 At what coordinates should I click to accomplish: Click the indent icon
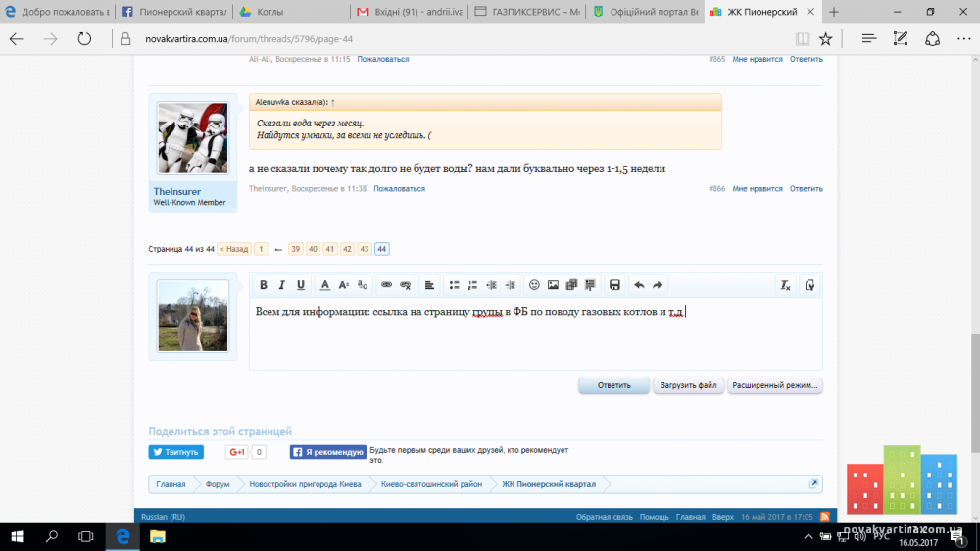click(511, 285)
